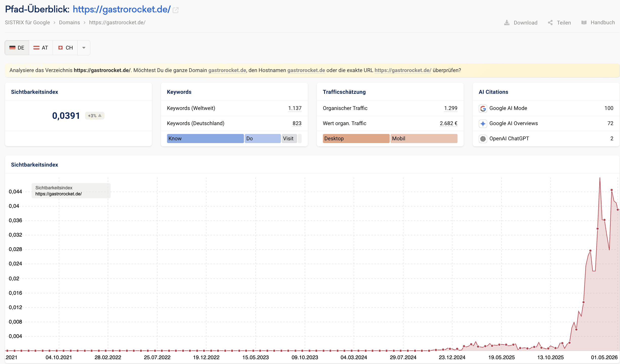Click the Teilen share icon
The image size is (620, 364).
tap(550, 23)
